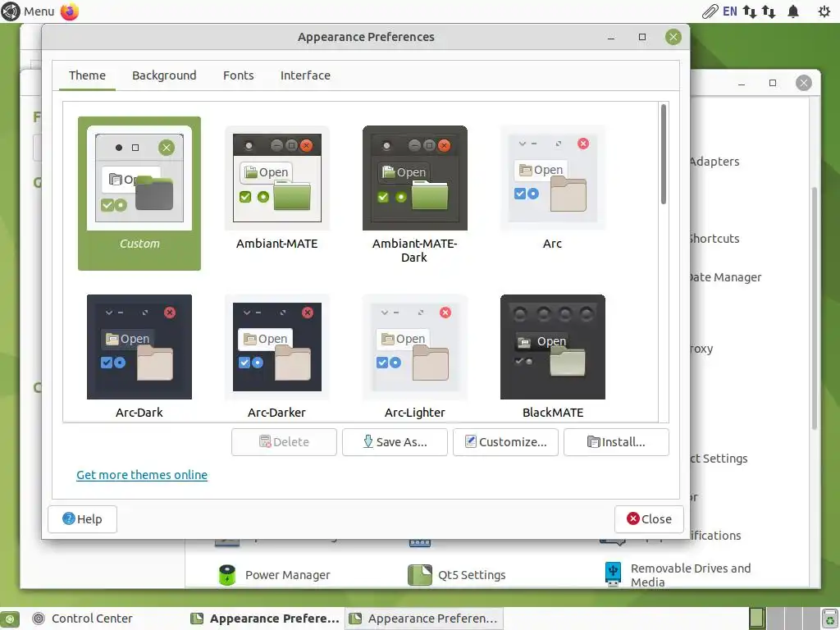Open Removable Drives and Media icon
840x630 pixels.
pyautogui.click(x=613, y=575)
